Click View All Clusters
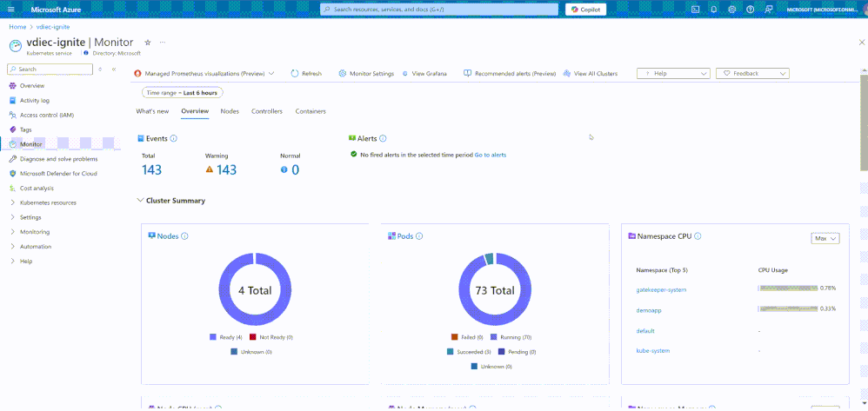 click(590, 74)
